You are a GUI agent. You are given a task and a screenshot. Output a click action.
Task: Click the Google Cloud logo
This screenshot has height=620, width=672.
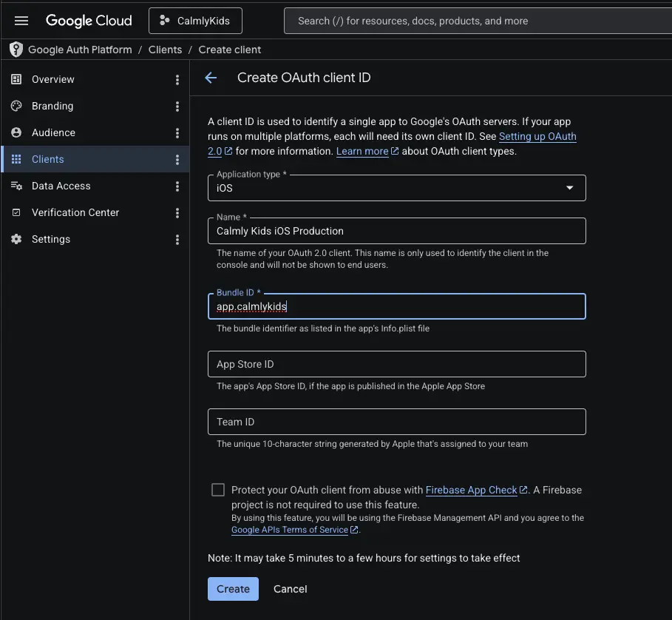tap(89, 21)
